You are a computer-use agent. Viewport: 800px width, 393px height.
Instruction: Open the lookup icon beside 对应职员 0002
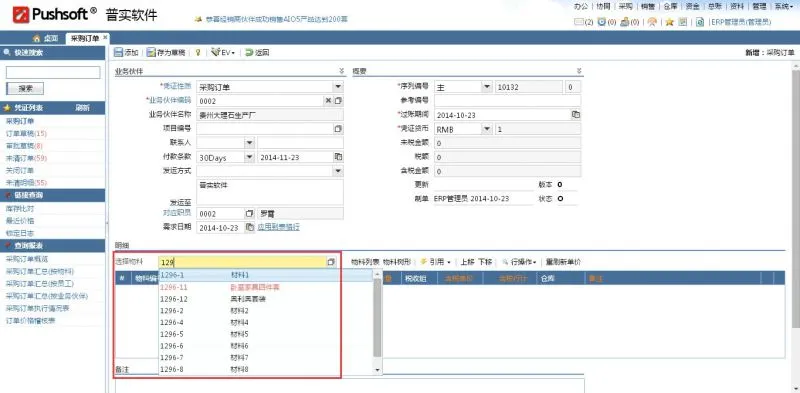pos(249,213)
